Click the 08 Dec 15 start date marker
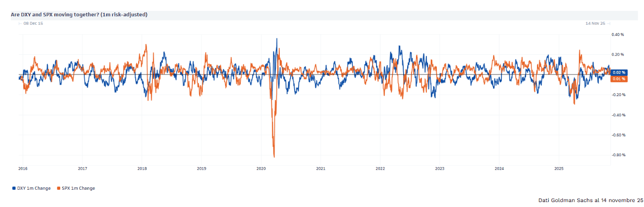The height and width of the screenshot is (207, 644). 33,23
